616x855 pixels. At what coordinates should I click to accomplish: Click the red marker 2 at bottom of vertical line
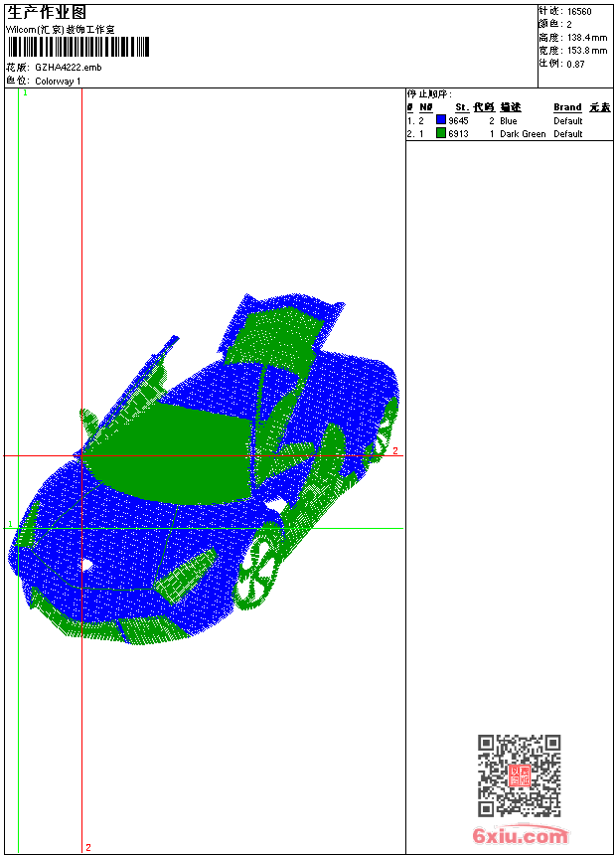coord(88,847)
